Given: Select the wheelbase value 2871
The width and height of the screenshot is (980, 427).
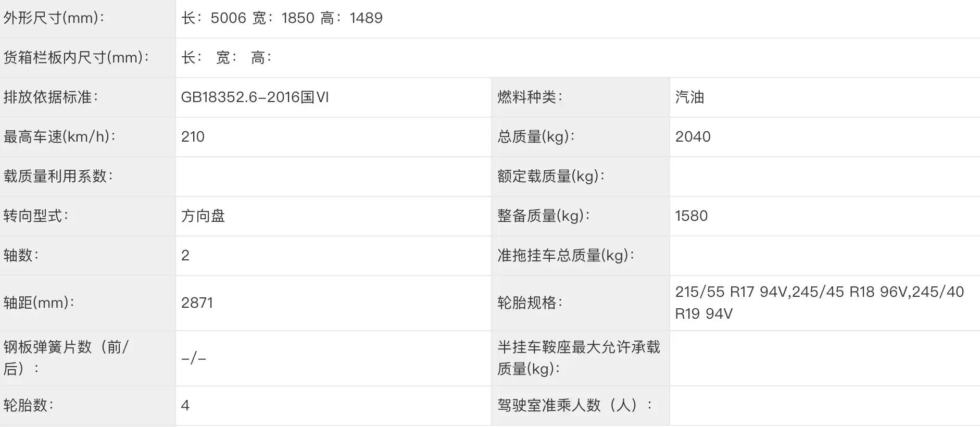Looking at the screenshot, I should [x=197, y=303].
